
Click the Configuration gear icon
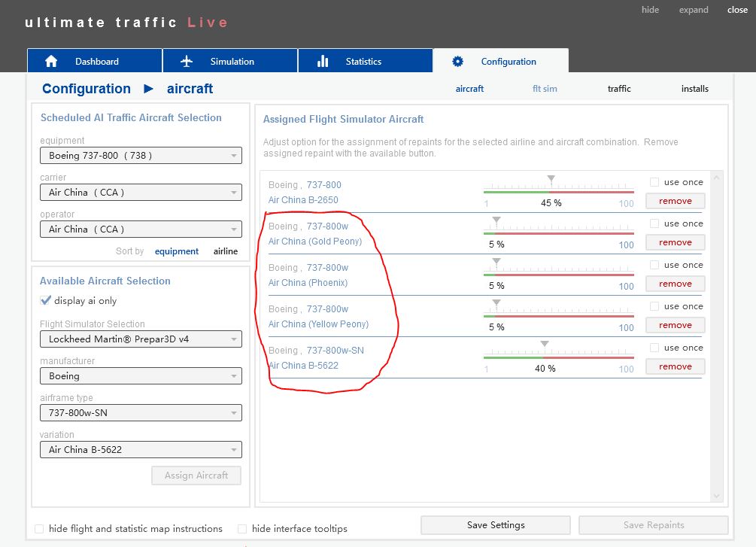(x=457, y=61)
